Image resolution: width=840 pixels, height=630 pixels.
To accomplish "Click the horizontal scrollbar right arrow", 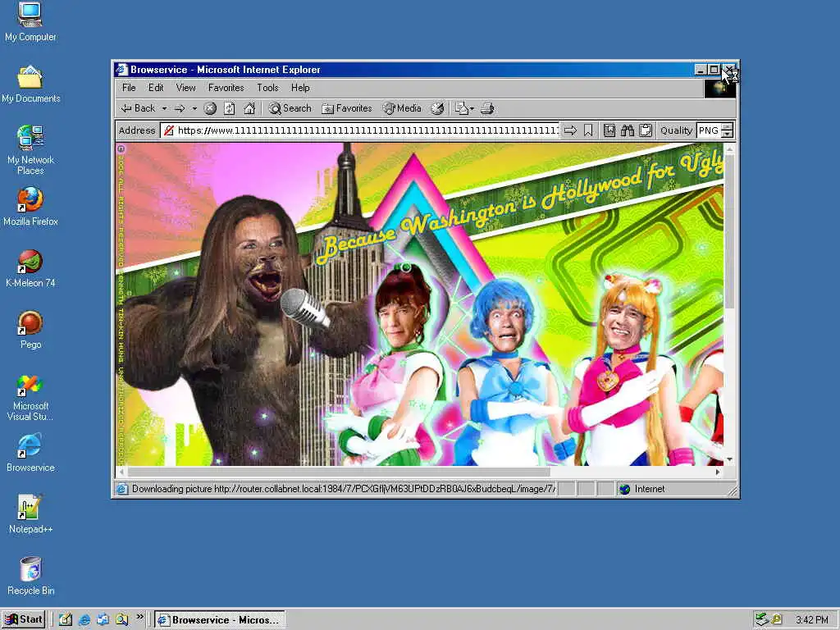I will pos(718,472).
